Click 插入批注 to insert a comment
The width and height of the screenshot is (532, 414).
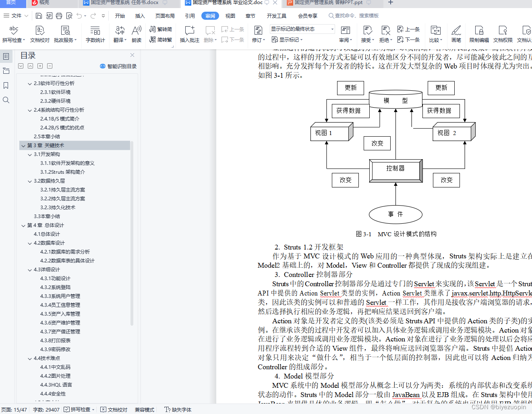190,34
